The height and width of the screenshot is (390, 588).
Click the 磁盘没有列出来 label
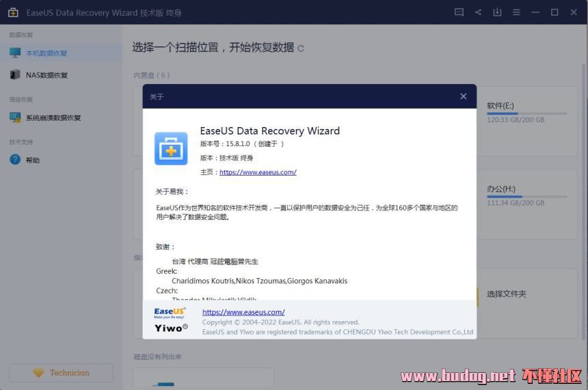(x=157, y=357)
